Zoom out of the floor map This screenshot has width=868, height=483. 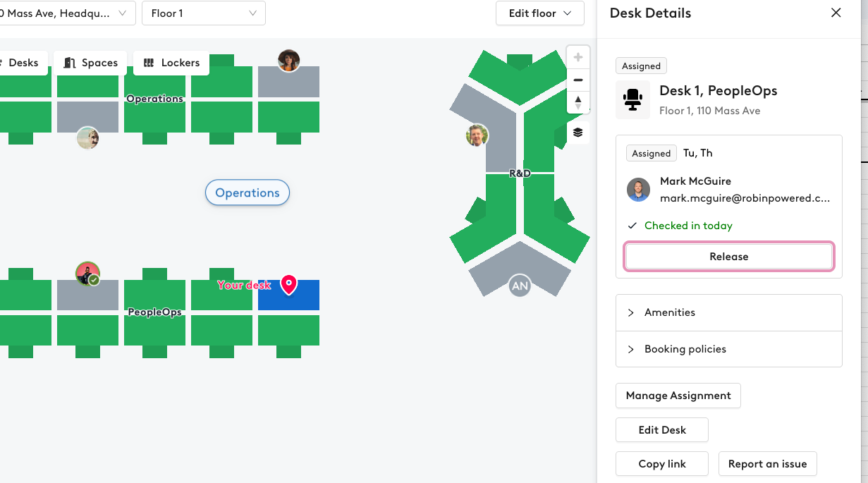pos(577,80)
